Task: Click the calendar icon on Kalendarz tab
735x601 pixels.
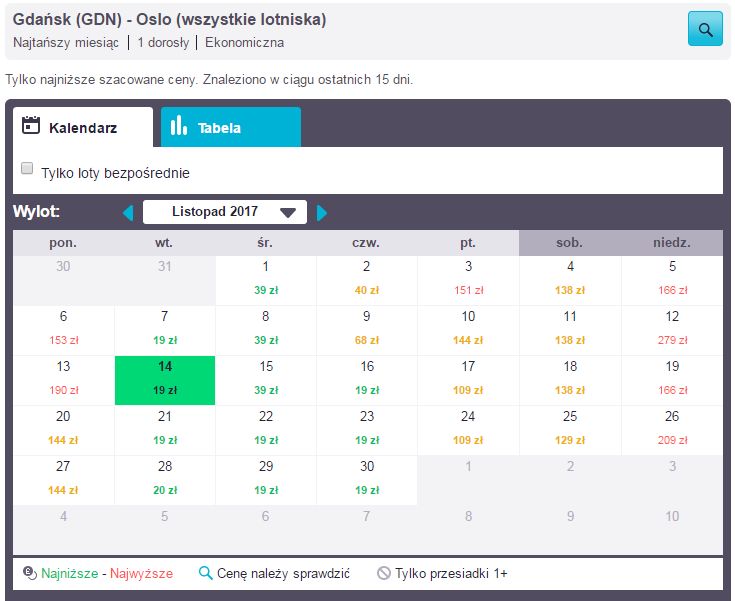Action: click(x=31, y=126)
